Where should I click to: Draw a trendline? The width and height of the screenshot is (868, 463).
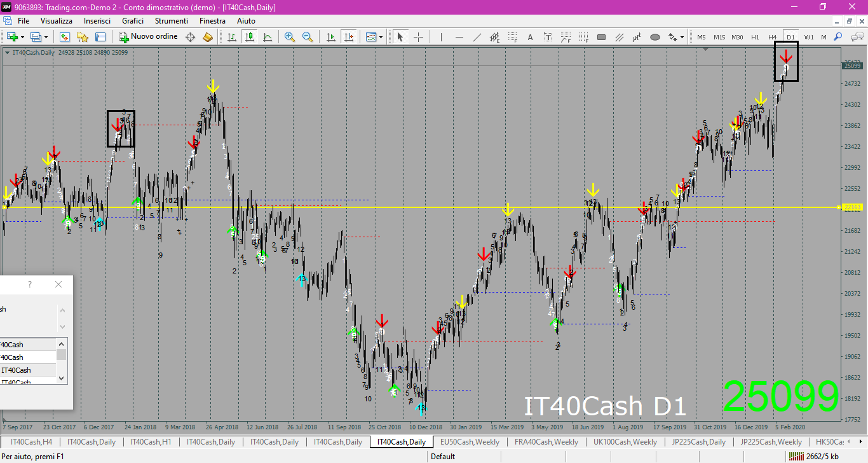click(477, 37)
